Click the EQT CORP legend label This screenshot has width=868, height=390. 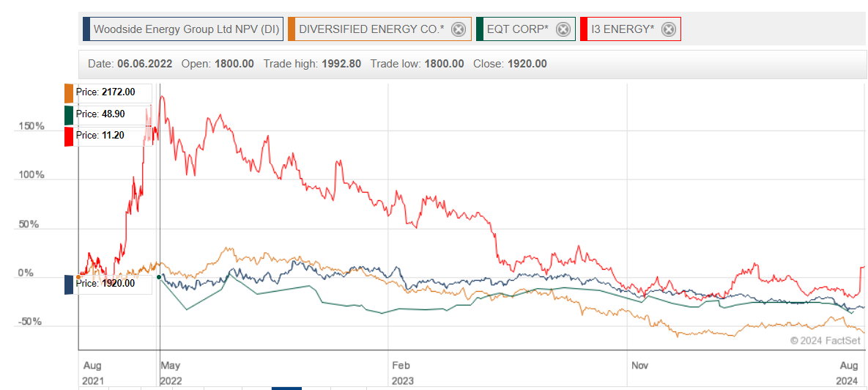coord(518,29)
